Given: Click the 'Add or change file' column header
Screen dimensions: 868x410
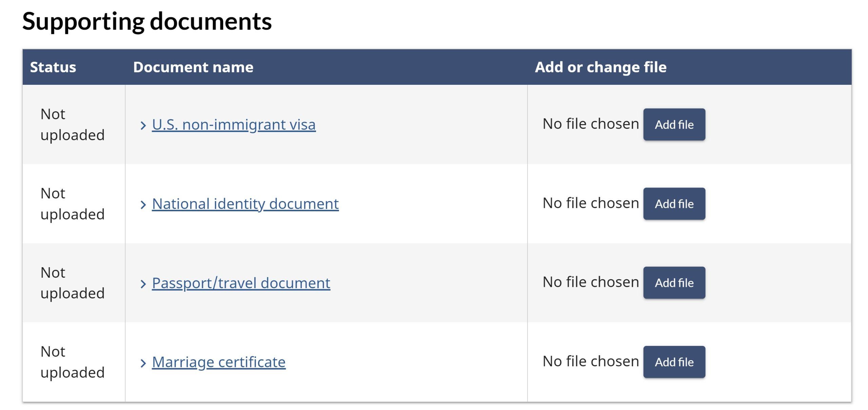Looking at the screenshot, I should [600, 67].
